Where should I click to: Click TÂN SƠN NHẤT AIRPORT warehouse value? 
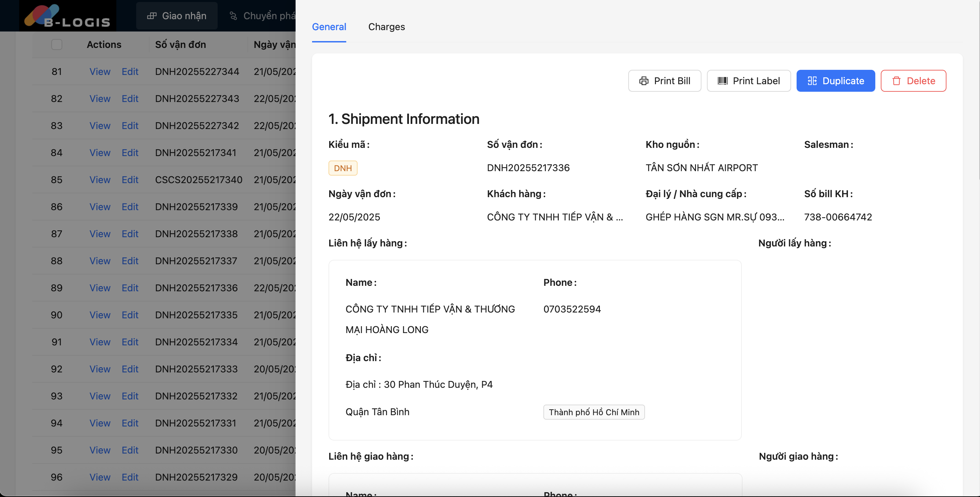701,167
